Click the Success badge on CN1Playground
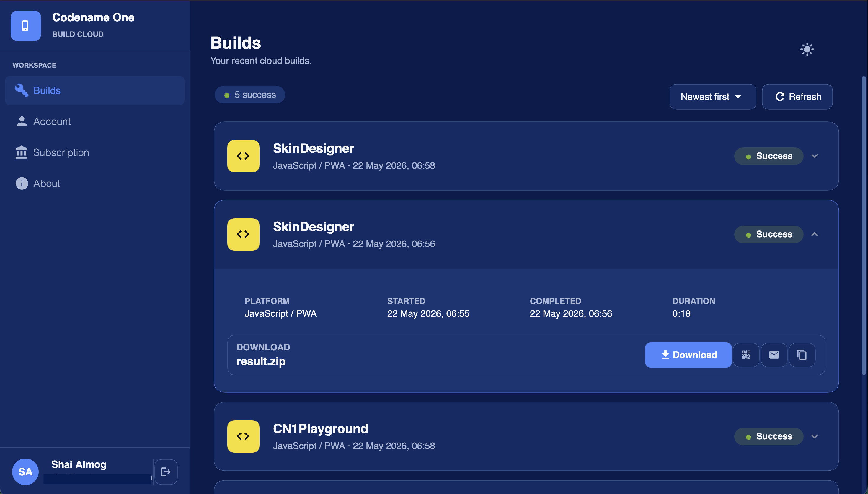 tap(769, 436)
